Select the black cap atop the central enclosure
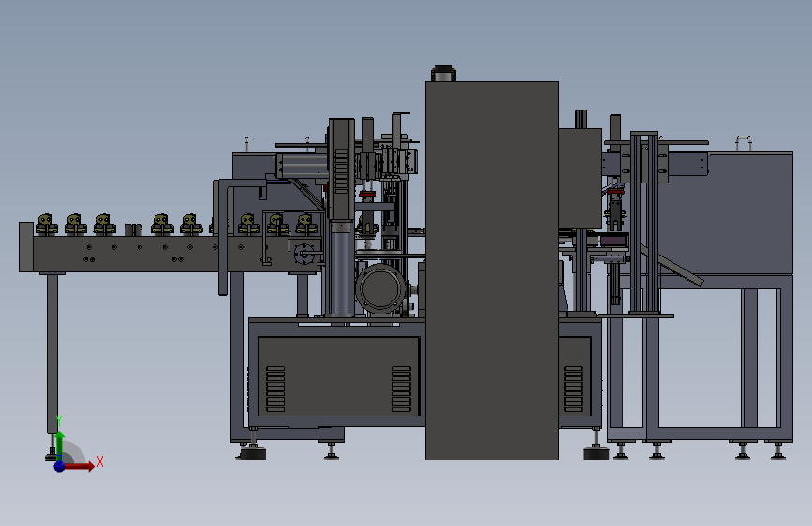812x526 pixels. (x=443, y=73)
